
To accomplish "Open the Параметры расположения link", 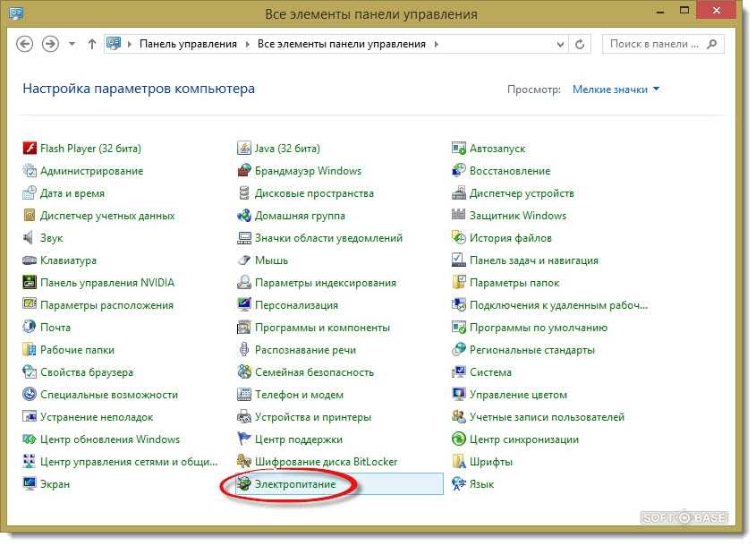I will click(x=106, y=305).
